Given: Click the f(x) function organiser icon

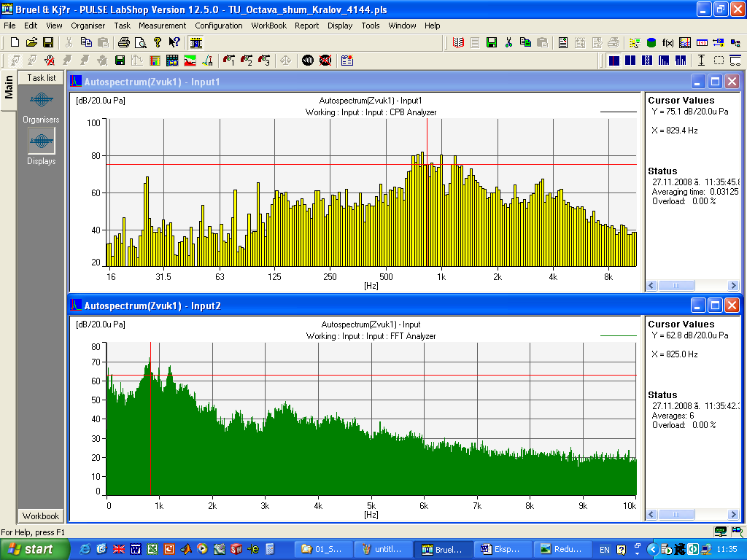Looking at the screenshot, I should coord(668,43).
